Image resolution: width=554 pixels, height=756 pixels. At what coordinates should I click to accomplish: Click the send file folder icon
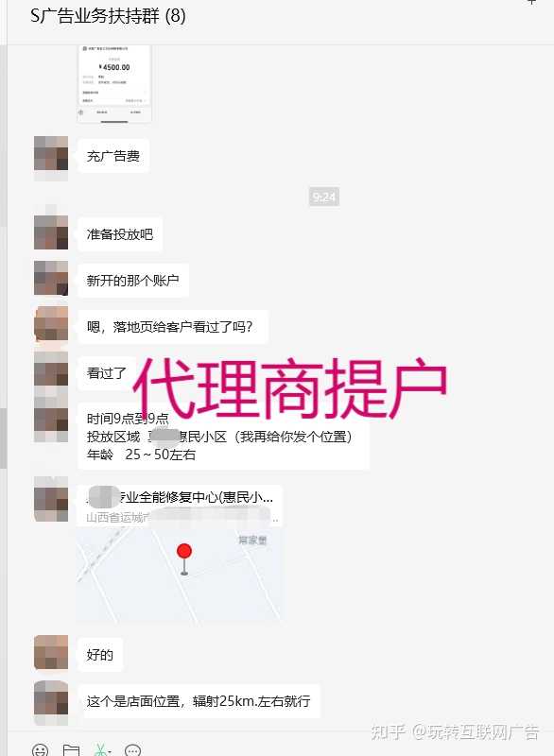[x=71, y=750]
